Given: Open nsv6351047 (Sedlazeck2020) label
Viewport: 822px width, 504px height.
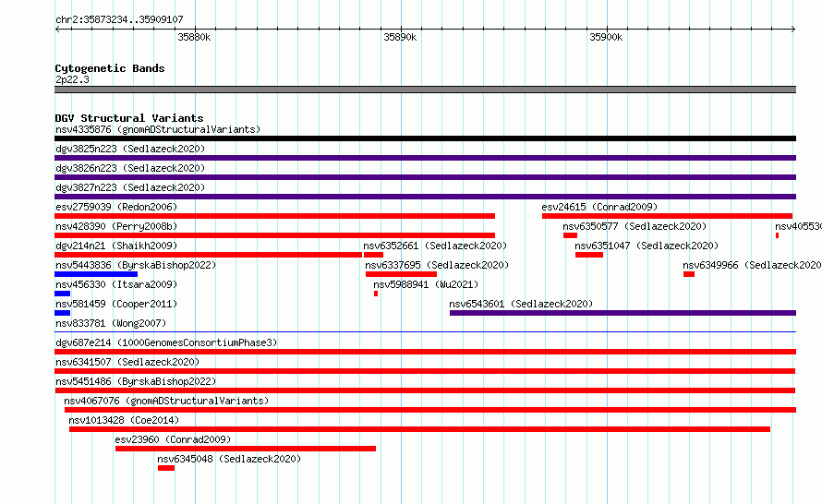Looking at the screenshot, I should [x=647, y=246].
